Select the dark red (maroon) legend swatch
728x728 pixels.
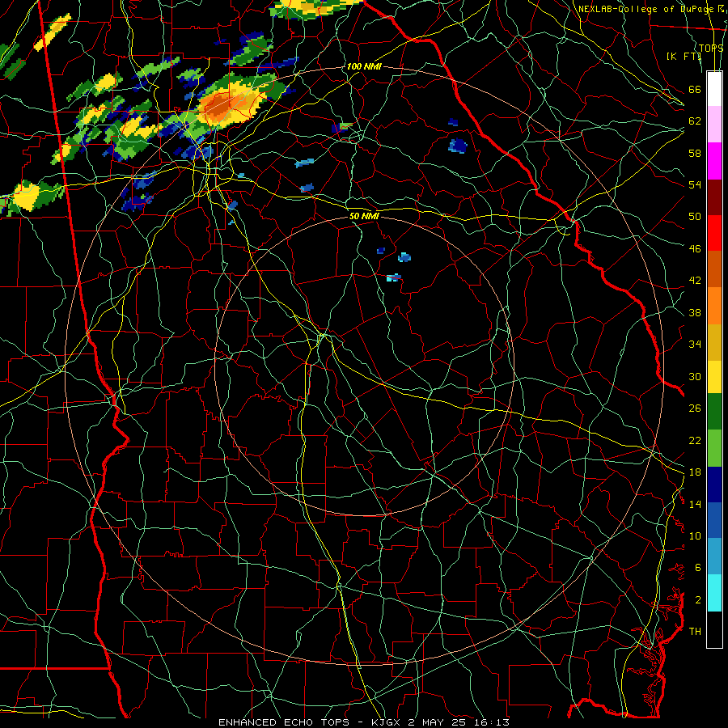[x=714, y=197]
